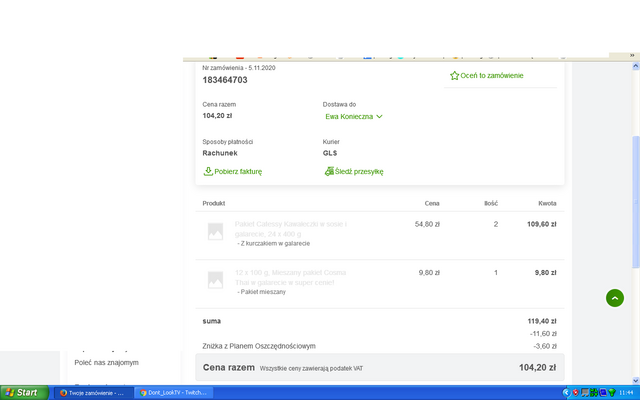Click the 9,80 zł price in Cena column

pos(429,273)
